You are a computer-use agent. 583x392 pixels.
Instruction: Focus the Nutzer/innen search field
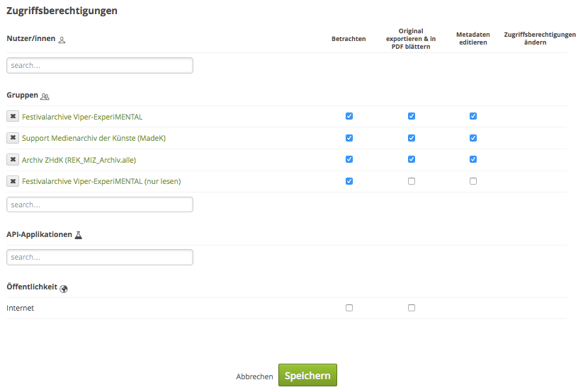point(100,65)
